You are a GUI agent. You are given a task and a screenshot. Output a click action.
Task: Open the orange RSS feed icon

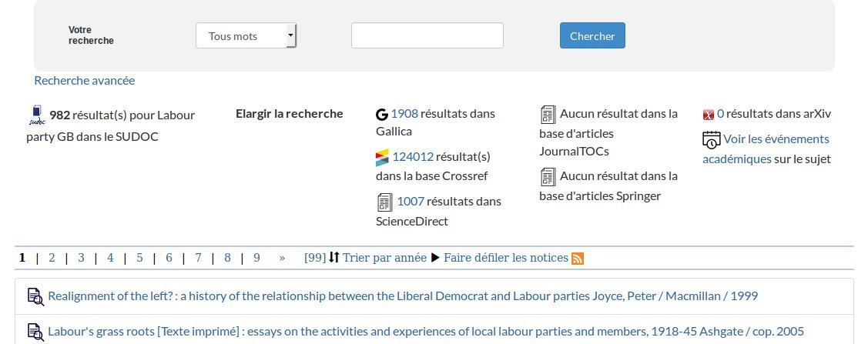(x=578, y=259)
